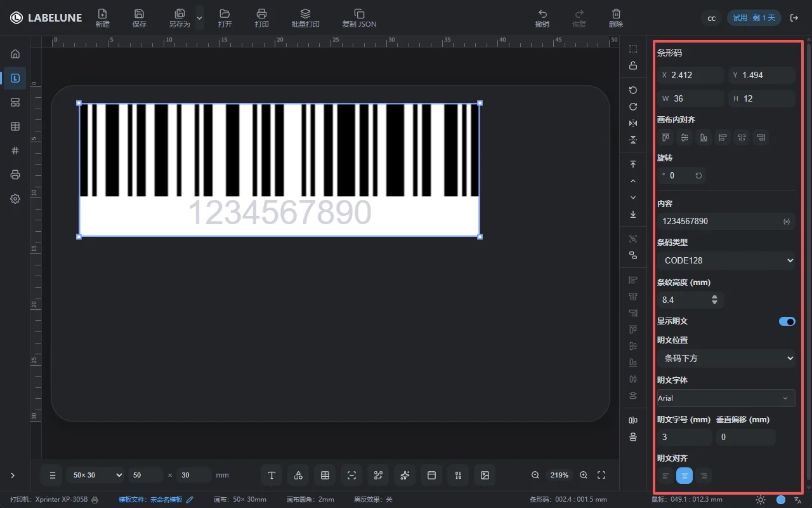Open the 条码类型 CODE128 dropdown

[x=726, y=260]
